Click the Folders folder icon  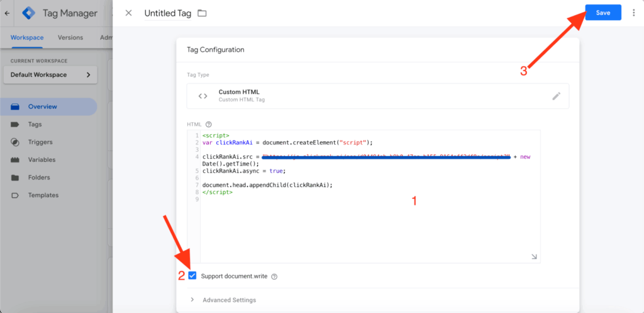pyautogui.click(x=15, y=178)
